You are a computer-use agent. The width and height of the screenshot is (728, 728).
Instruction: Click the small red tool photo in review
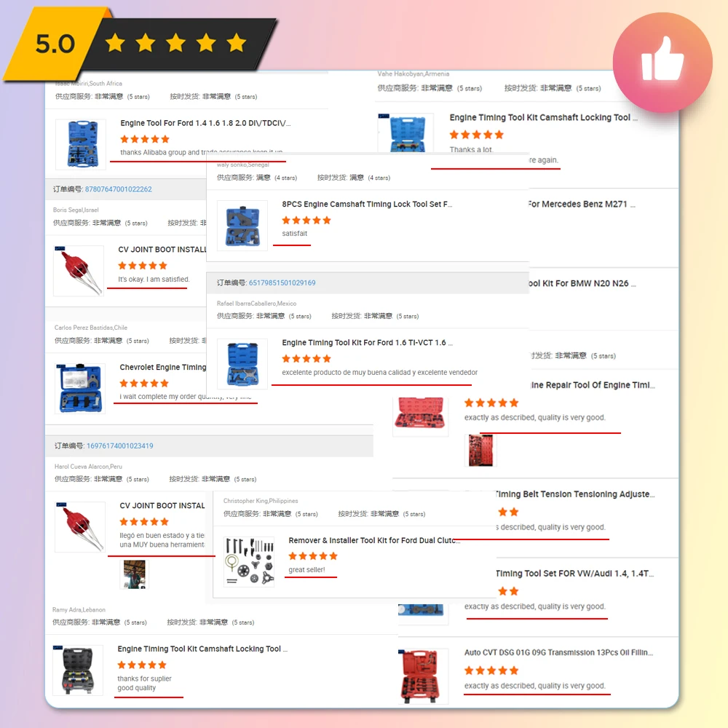(480, 451)
